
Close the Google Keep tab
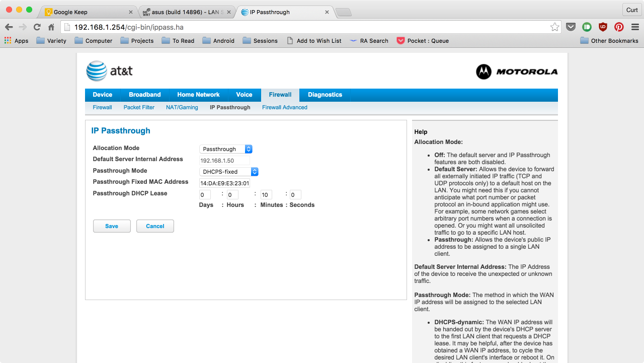pyautogui.click(x=131, y=12)
